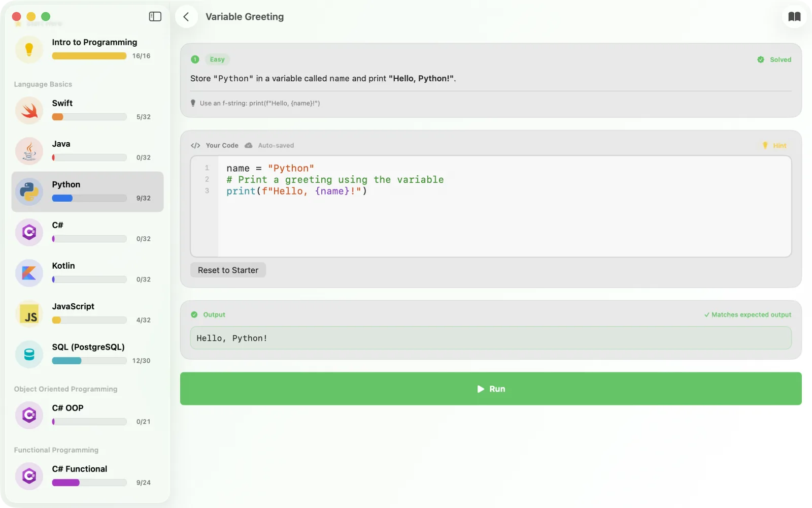The image size is (812, 508).
Task: Open the Java course
Action: pos(87,151)
